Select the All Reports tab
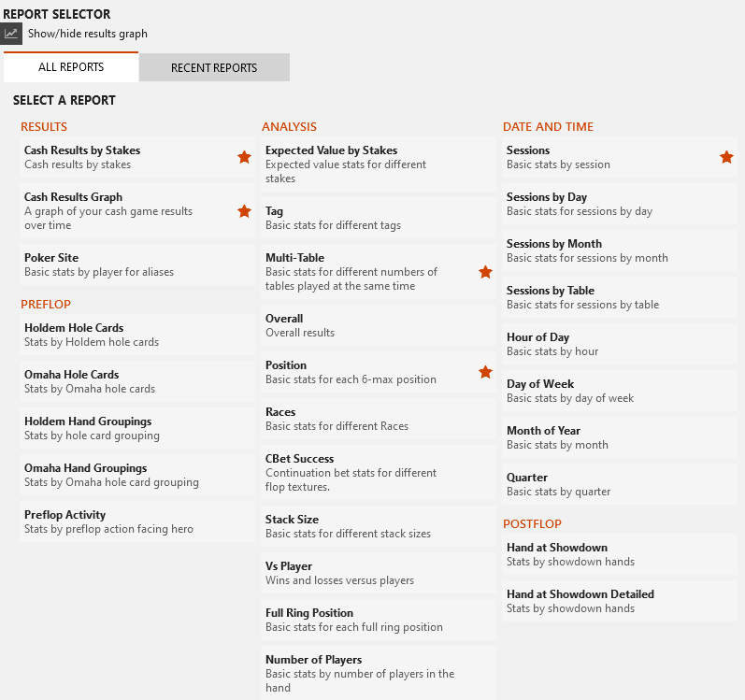This screenshot has width=745, height=700. click(x=71, y=67)
